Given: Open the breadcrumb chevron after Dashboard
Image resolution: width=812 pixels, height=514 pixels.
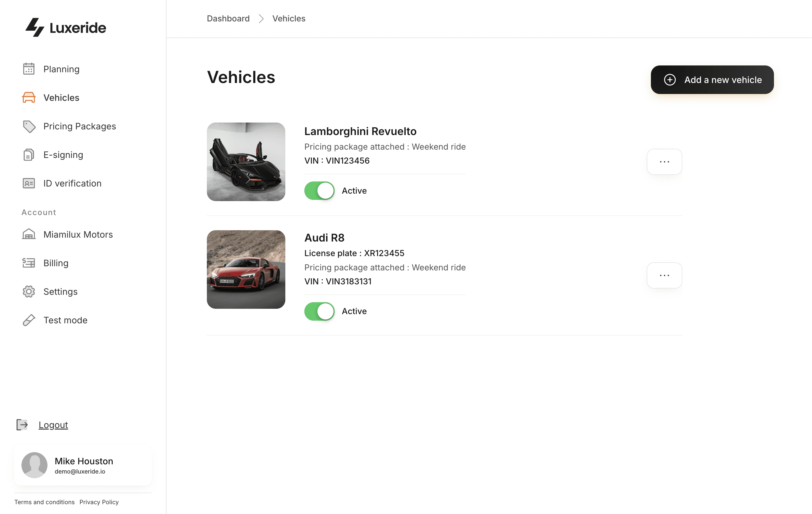Looking at the screenshot, I should tap(261, 18).
